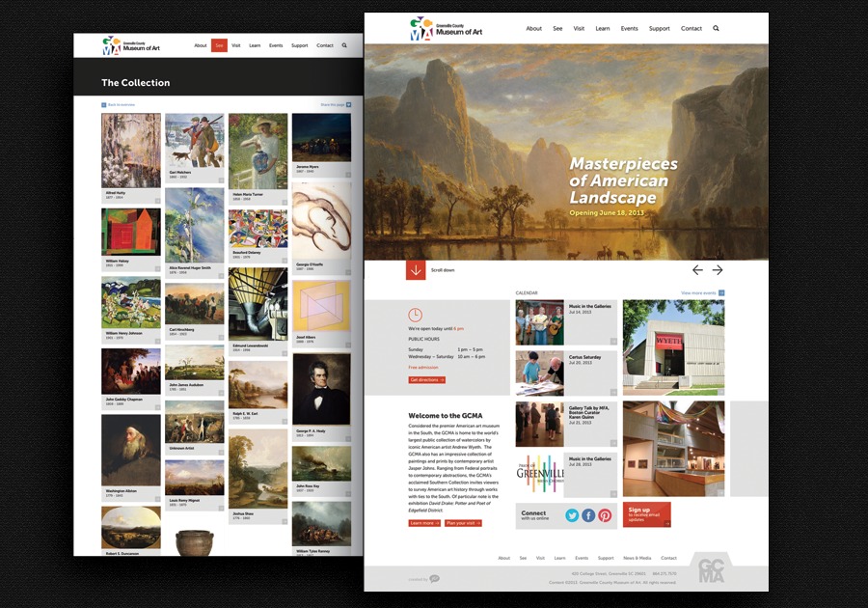Screen dimensions: 868x608
Task: Open See in homepage navigation
Action: click(x=557, y=28)
